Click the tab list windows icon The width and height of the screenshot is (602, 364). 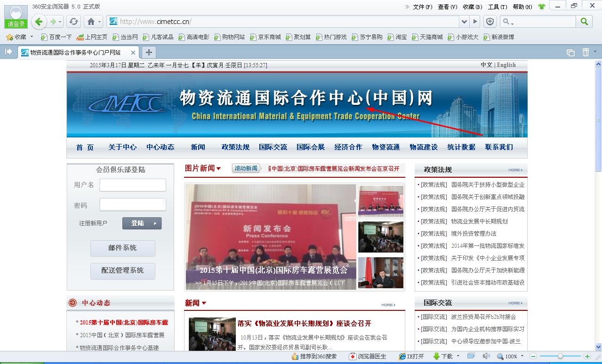click(570, 53)
